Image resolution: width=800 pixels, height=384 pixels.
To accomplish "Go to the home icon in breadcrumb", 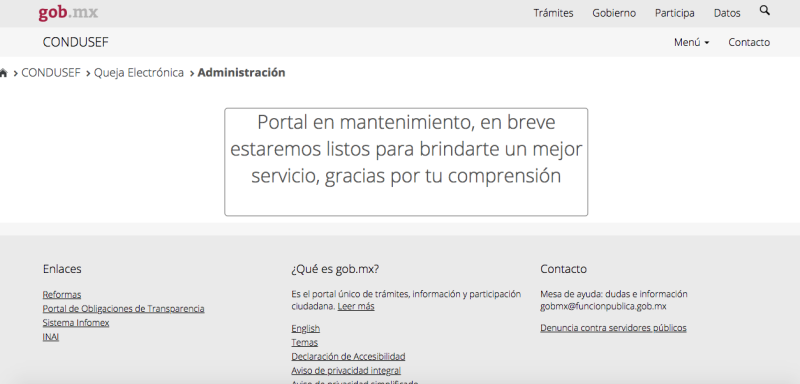I will [x=3, y=73].
